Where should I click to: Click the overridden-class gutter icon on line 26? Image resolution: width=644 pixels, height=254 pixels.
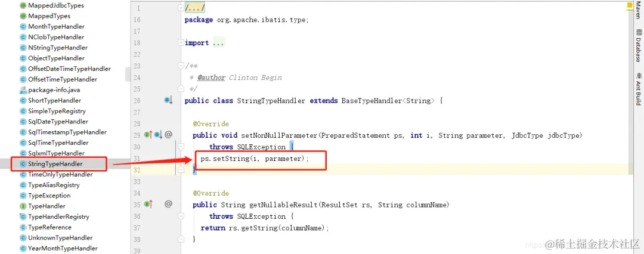(x=168, y=100)
